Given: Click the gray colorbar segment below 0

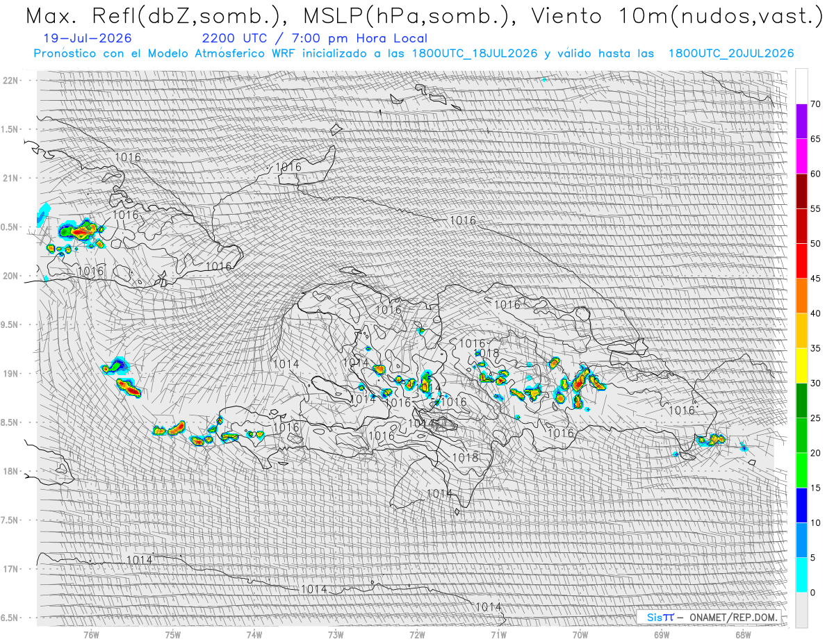Looking at the screenshot, I should tap(801, 610).
